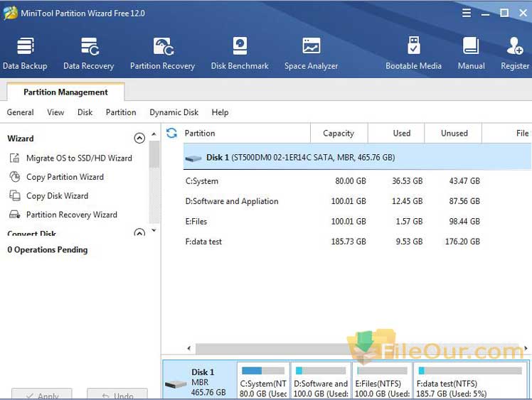Click the Copy Partition Wizard icon
The width and height of the screenshot is (532, 400).
(x=14, y=177)
